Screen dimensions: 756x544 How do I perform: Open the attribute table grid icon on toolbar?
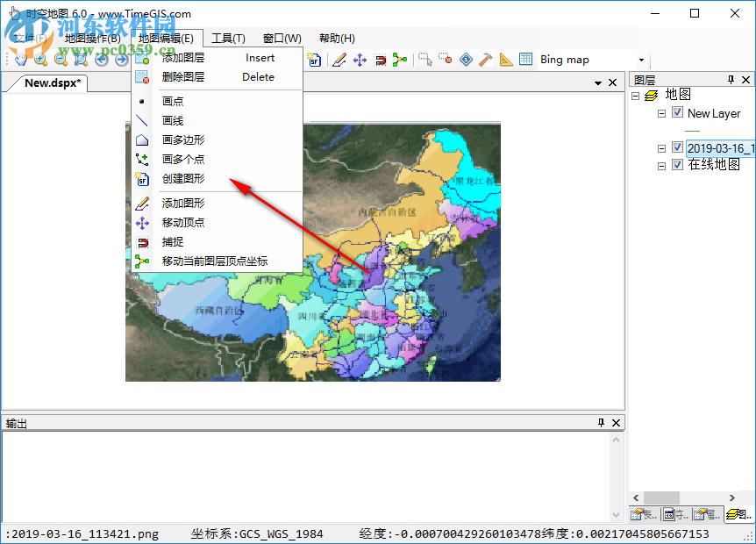coord(524,59)
